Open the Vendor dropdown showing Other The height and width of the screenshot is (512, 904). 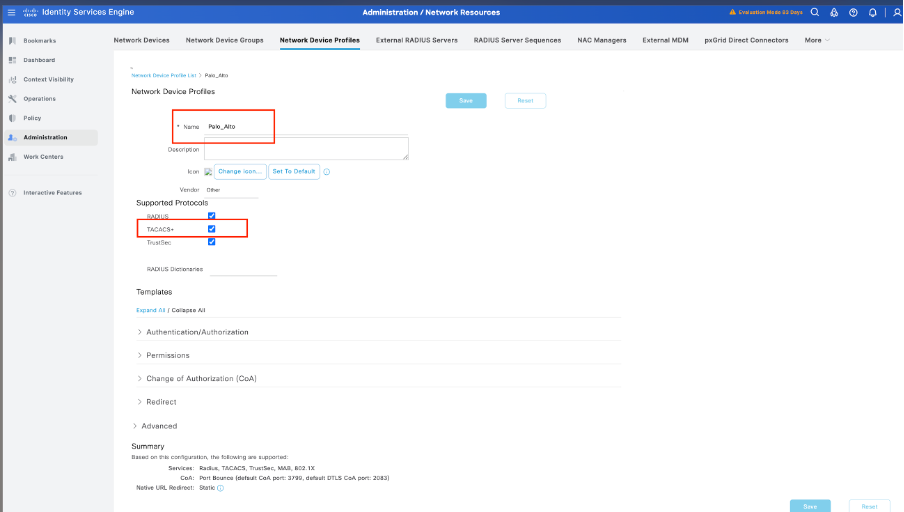pos(232,190)
